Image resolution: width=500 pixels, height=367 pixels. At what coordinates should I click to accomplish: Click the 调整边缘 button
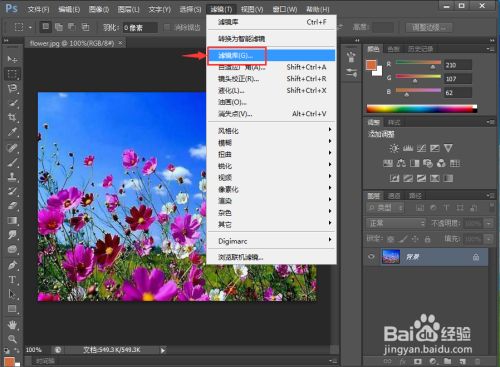429,27
